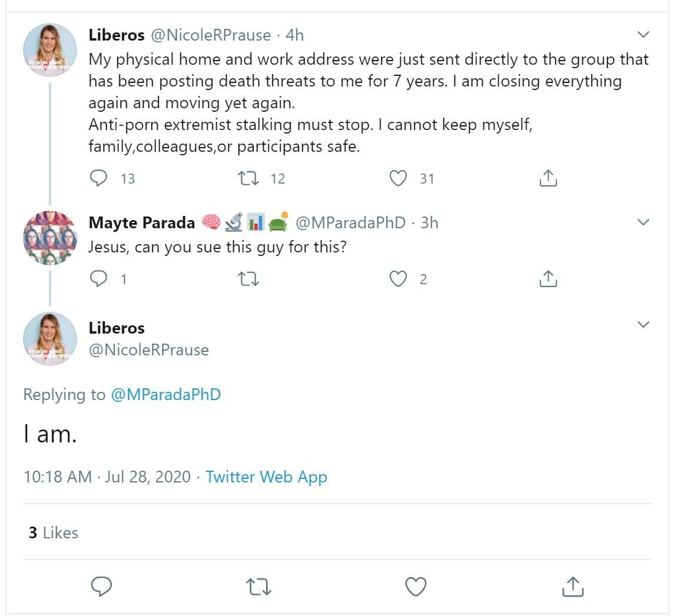Retweet the main "I am." tweet
The image size is (677, 616).
coord(259,586)
